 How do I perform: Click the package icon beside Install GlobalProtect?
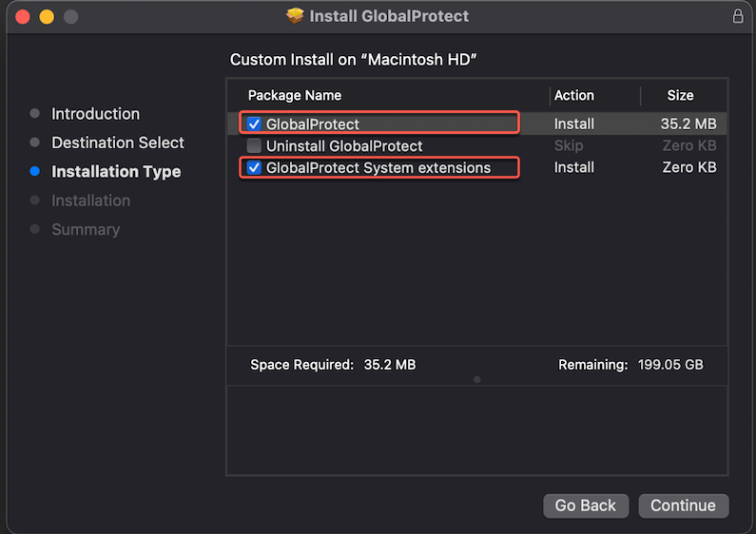coord(295,16)
